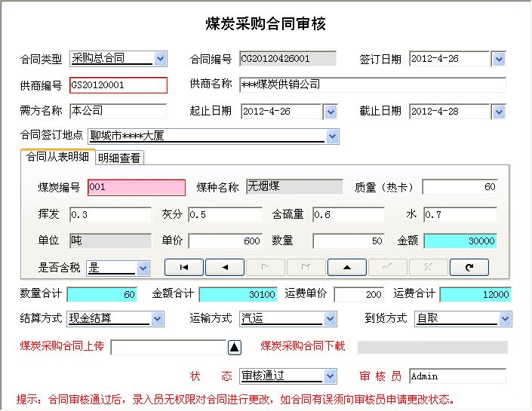
Task: Expand 合同签订地点 dropdown
Action: 332,136
